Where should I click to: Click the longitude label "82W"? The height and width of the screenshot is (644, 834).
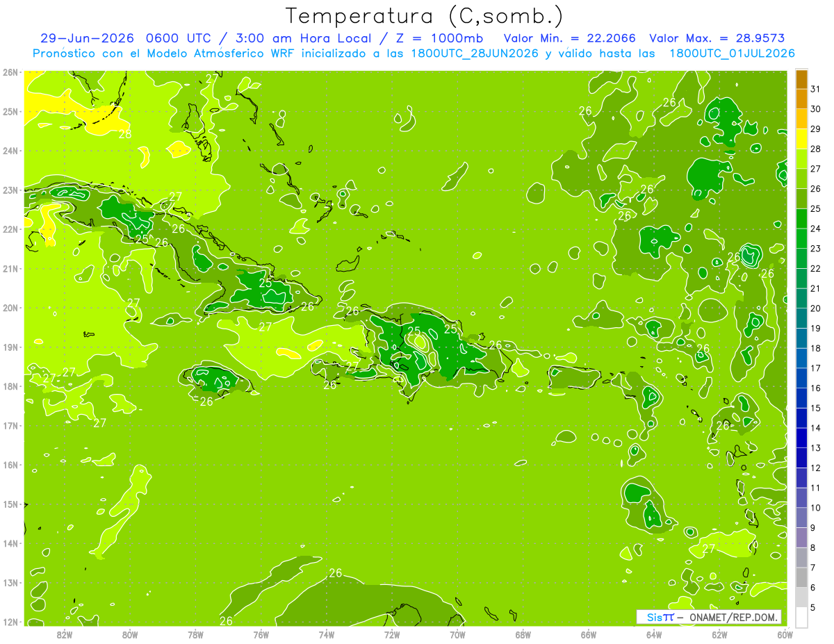pyautogui.click(x=65, y=634)
